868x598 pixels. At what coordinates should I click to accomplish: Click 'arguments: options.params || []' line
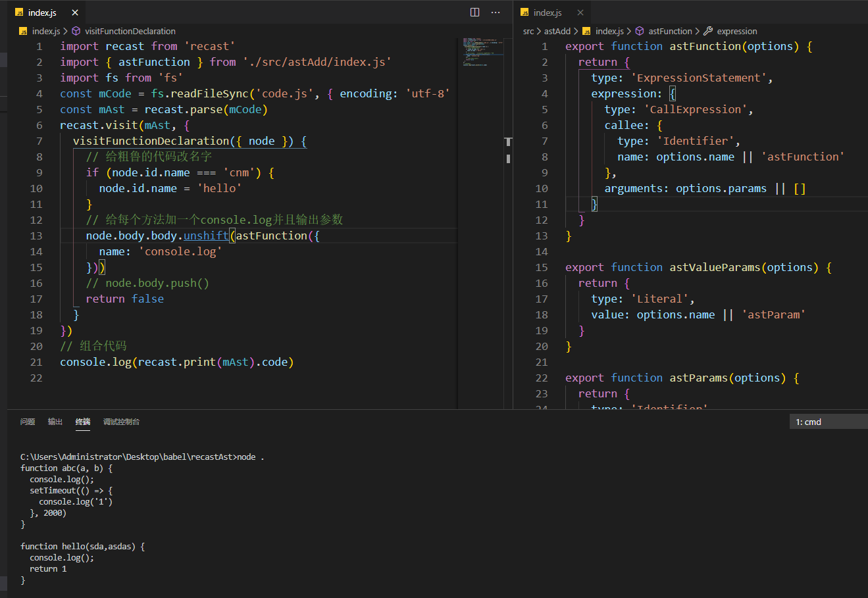pos(705,188)
